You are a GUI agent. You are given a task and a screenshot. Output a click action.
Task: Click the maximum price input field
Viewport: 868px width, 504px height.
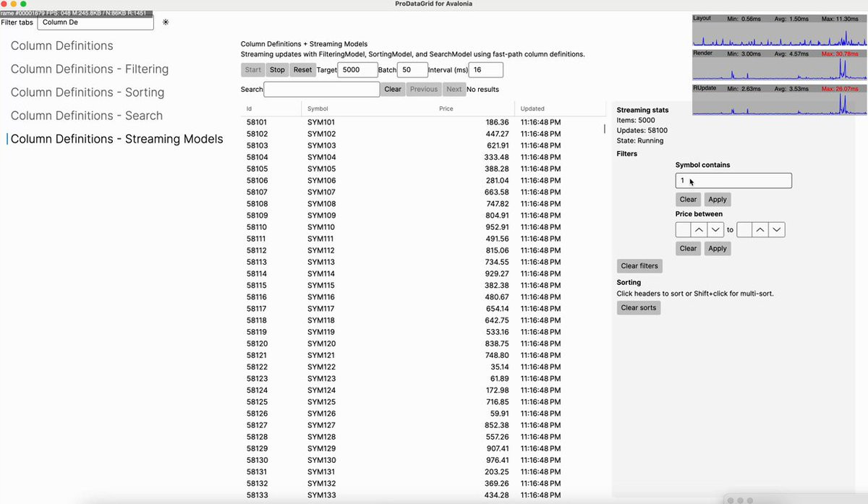point(744,230)
